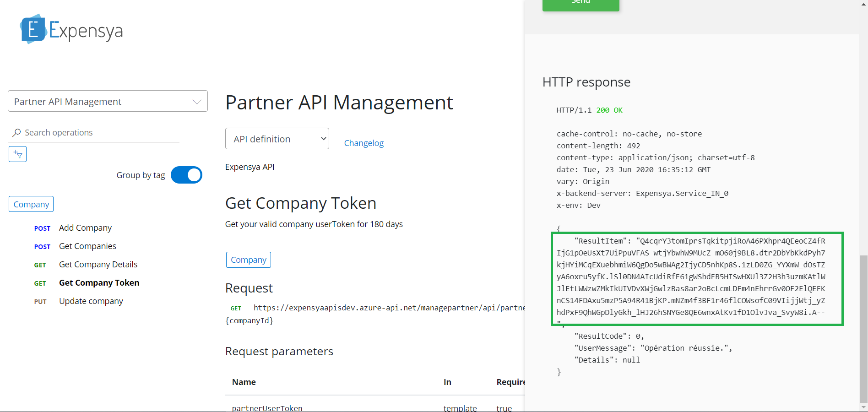Click the search magnifier icon
The height and width of the screenshot is (412, 868).
pyautogui.click(x=16, y=133)
